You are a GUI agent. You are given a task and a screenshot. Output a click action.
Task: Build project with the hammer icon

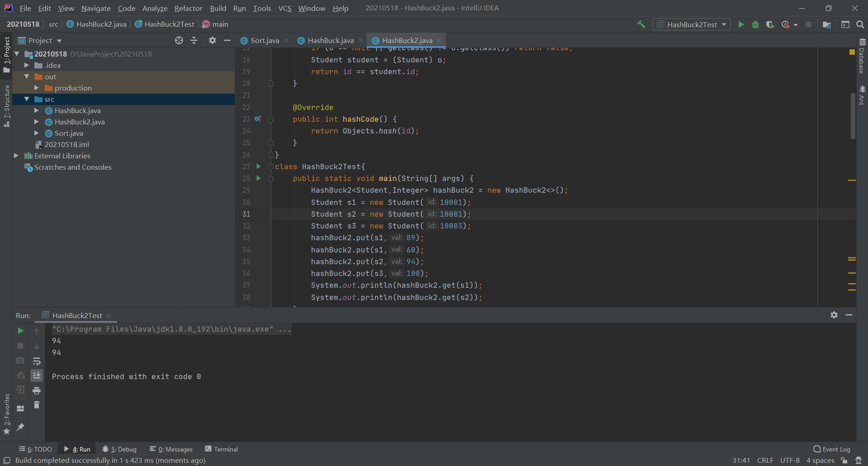(641, 24)
